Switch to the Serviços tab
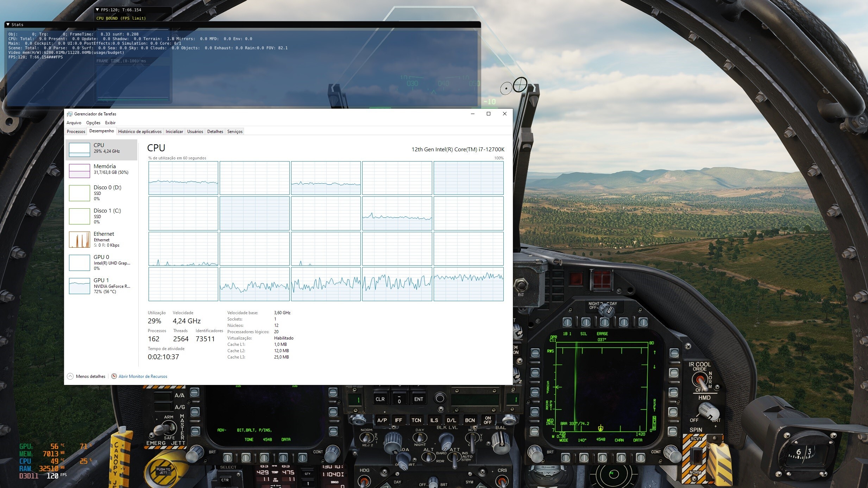 (235, 132)
